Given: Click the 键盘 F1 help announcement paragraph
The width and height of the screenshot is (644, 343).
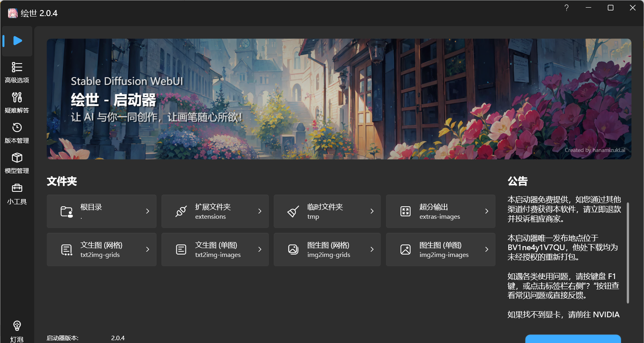Looking at the screenshot, I should [x=563, y=285].
